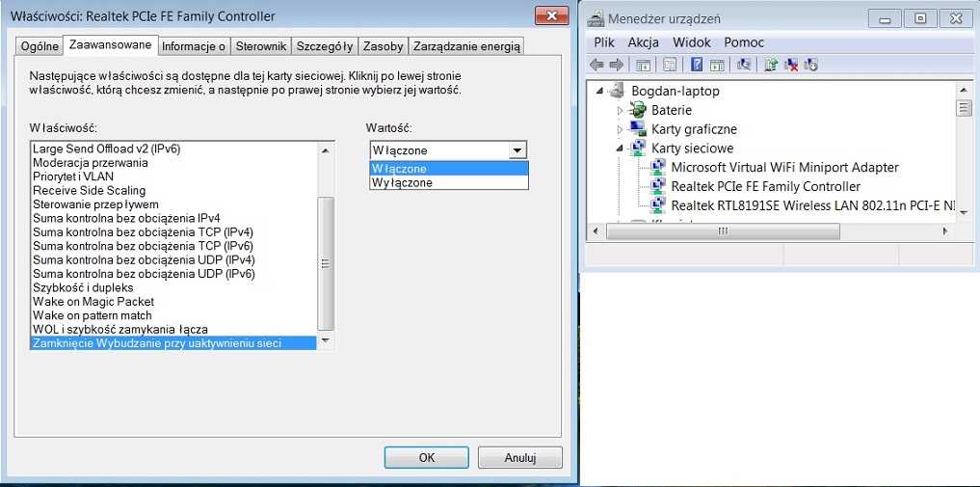Toggle the show/hide console tree toolbar icon

(642, 65)
